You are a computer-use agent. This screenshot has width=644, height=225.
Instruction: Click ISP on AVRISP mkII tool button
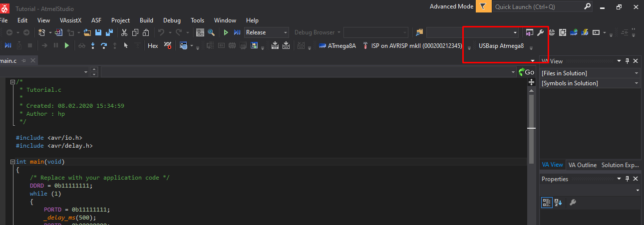click(x=415, y=45)
